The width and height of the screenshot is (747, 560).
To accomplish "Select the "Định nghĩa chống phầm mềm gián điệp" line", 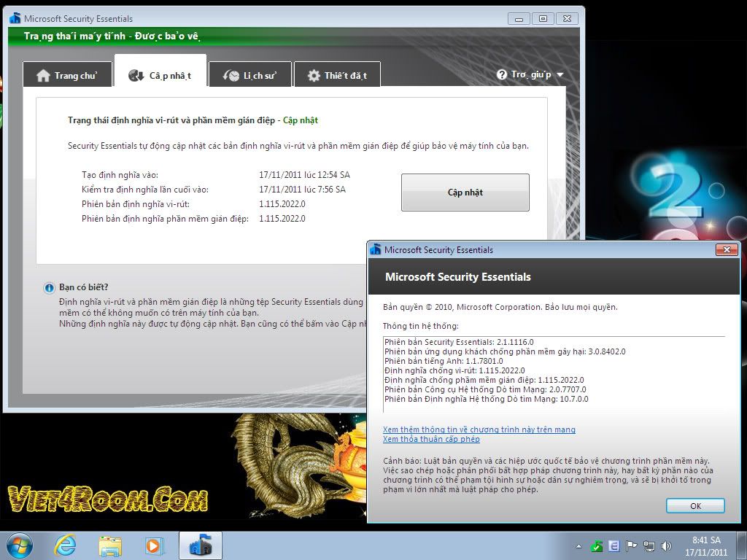I will click(x=484, y=380).
